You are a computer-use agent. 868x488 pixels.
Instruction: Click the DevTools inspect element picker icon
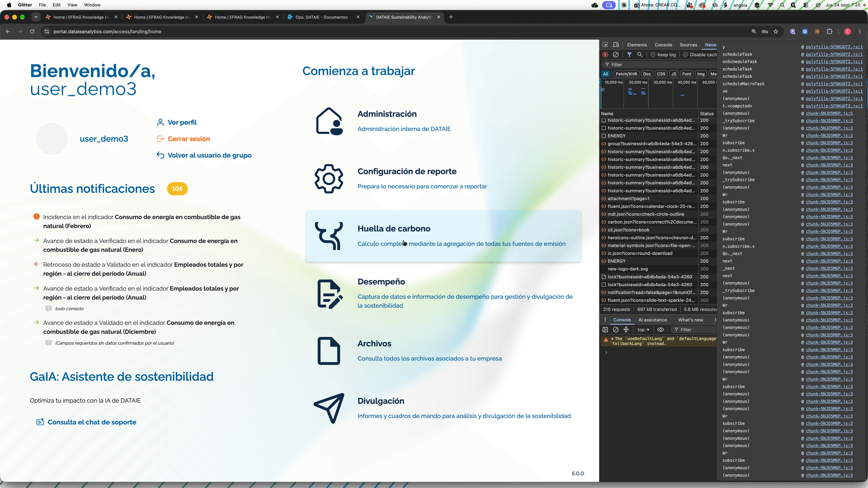point(605,45)
